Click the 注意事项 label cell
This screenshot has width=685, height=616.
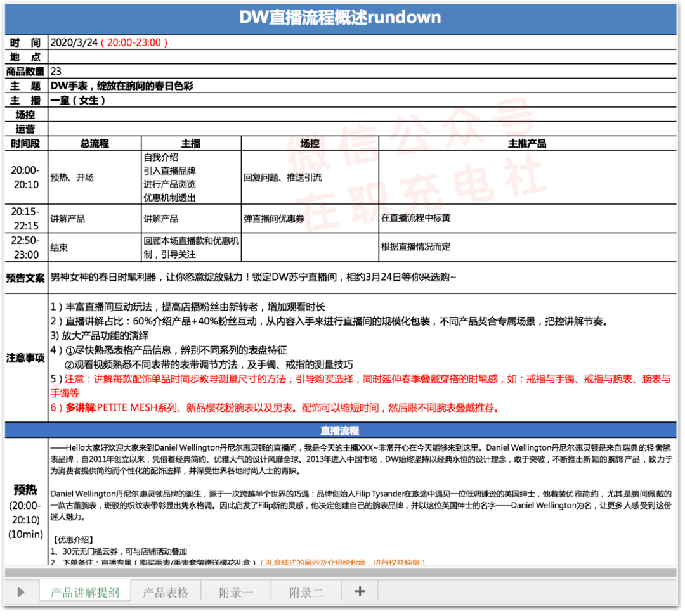(26, 357)
